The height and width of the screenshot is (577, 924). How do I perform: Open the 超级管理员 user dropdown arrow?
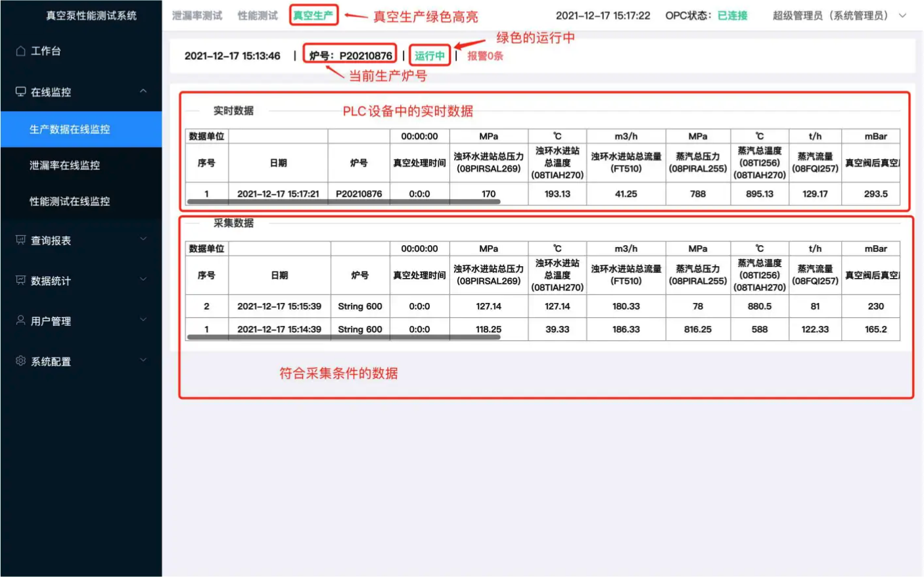point(902,16)
